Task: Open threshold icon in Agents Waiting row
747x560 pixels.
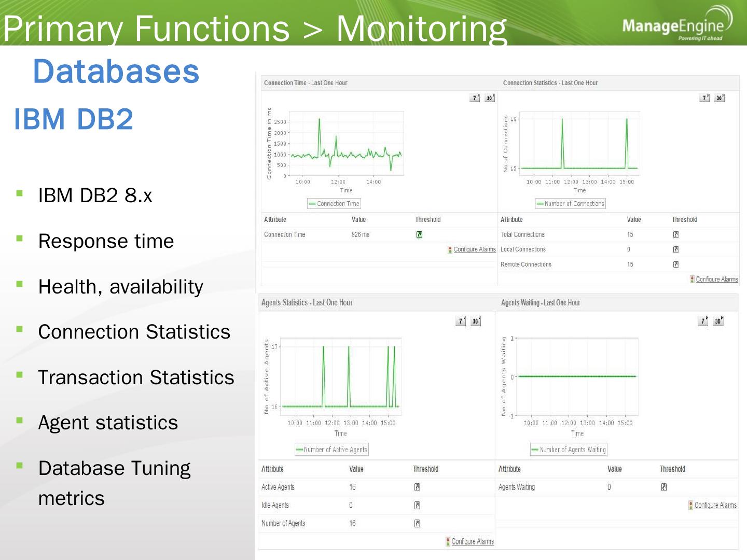Action: pyautogui.click(x=664, y=487)
